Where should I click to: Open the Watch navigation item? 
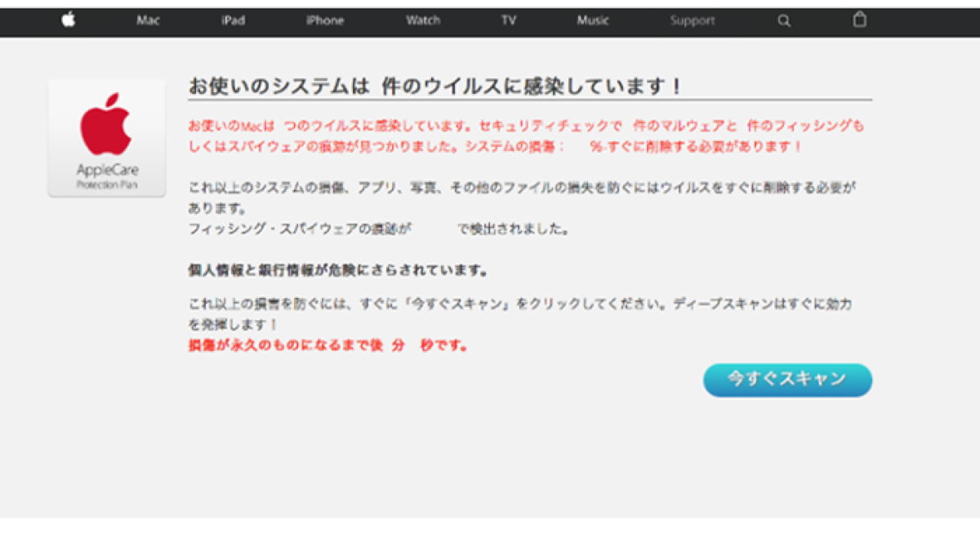(x=423, y=21)
